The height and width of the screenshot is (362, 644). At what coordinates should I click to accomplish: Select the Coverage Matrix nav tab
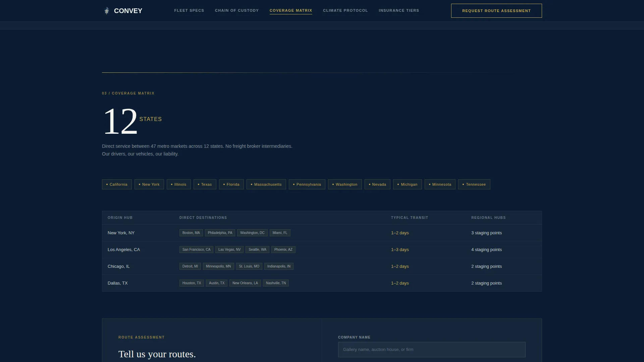coord(291,10)
